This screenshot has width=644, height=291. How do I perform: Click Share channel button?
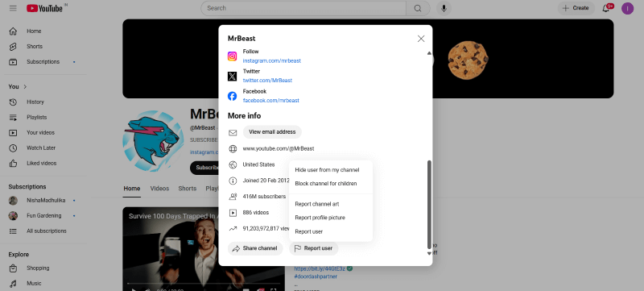(x=255, y=248)
